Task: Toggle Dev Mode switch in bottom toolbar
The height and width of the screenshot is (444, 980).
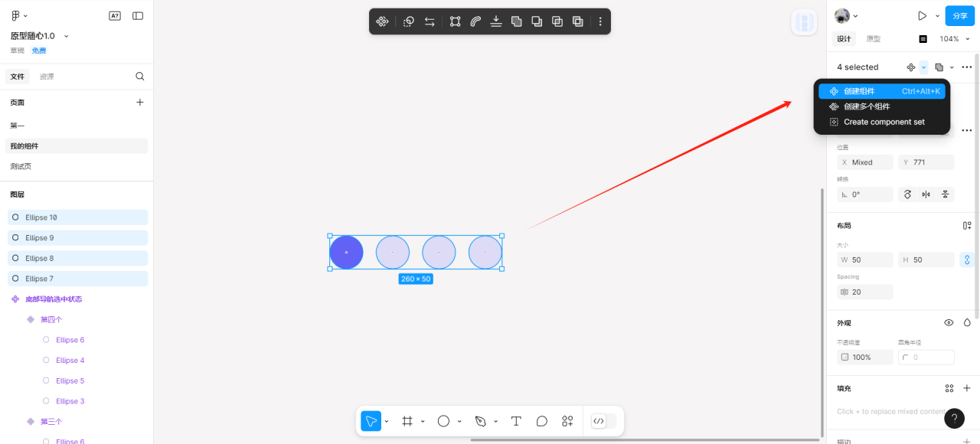Action: (603, 421)
